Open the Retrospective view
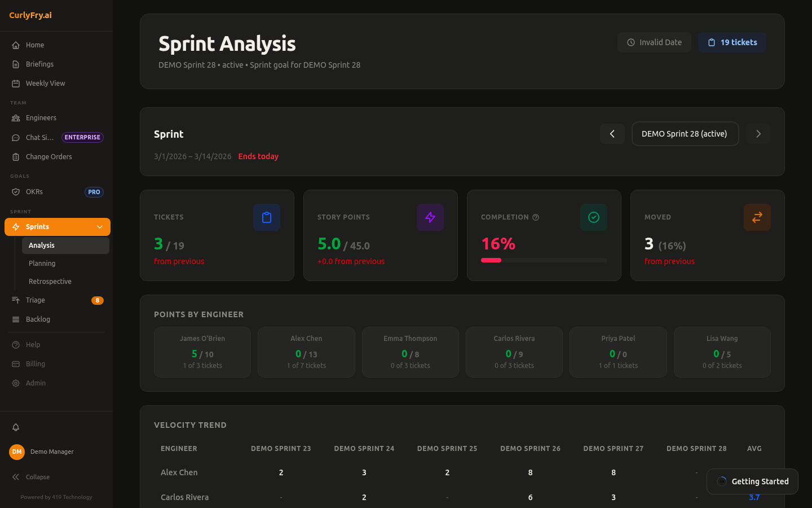Screen dimensions: 812x508 tap(50, 281)
